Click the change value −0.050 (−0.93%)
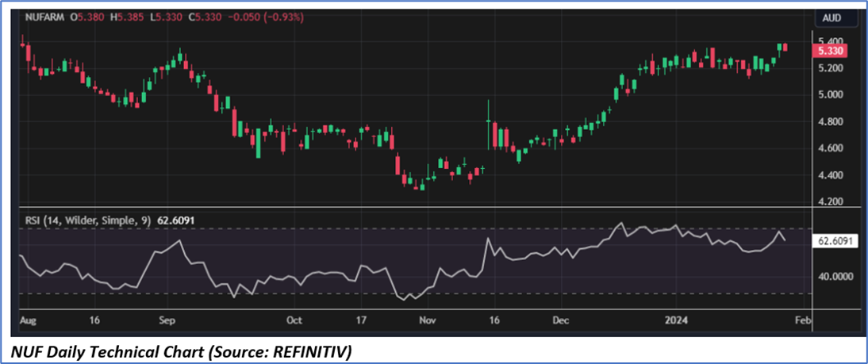Viewport: 868px width, 364px height. pos(265,17)
